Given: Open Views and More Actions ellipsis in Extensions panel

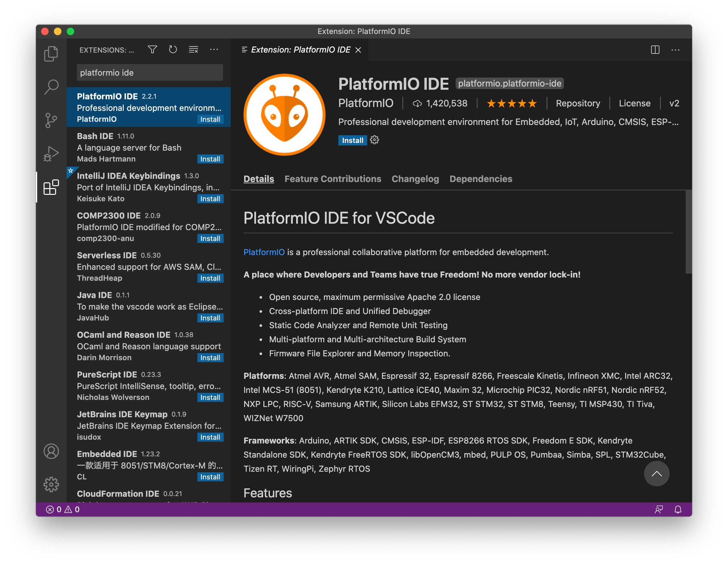Looking at the screenshot, I should tap(214, 50).
